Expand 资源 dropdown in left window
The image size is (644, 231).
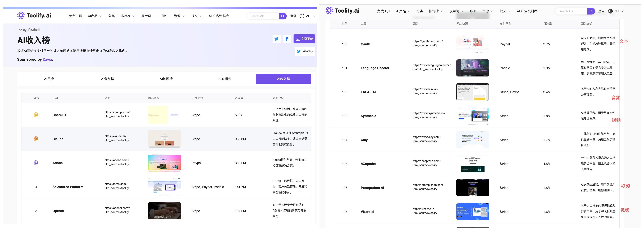(179, 16)
